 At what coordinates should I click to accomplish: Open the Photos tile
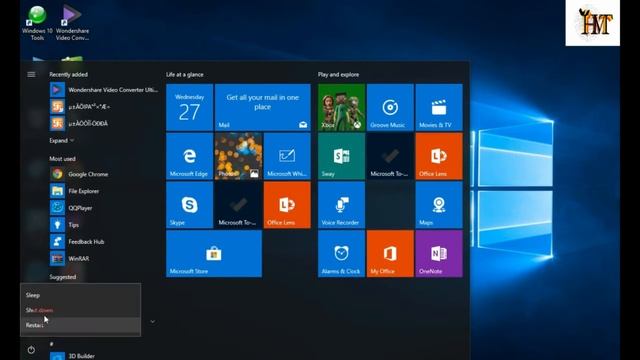(x=238, y=156)
